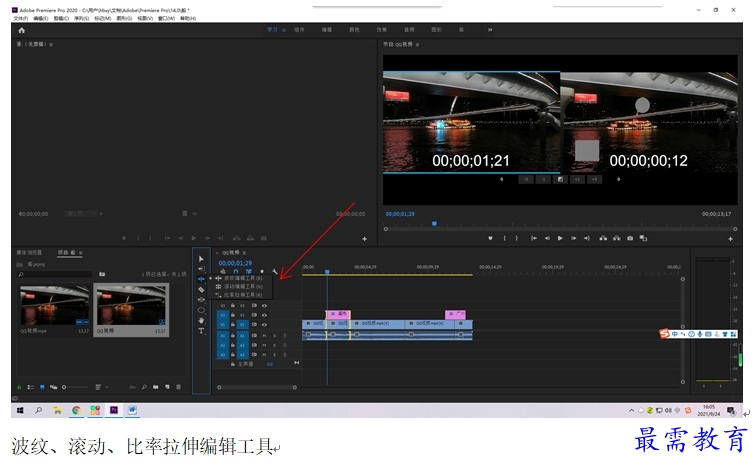Open 窗口(W) menu
The height and width of the screenshot is (471, 756).
pos(166,18)
